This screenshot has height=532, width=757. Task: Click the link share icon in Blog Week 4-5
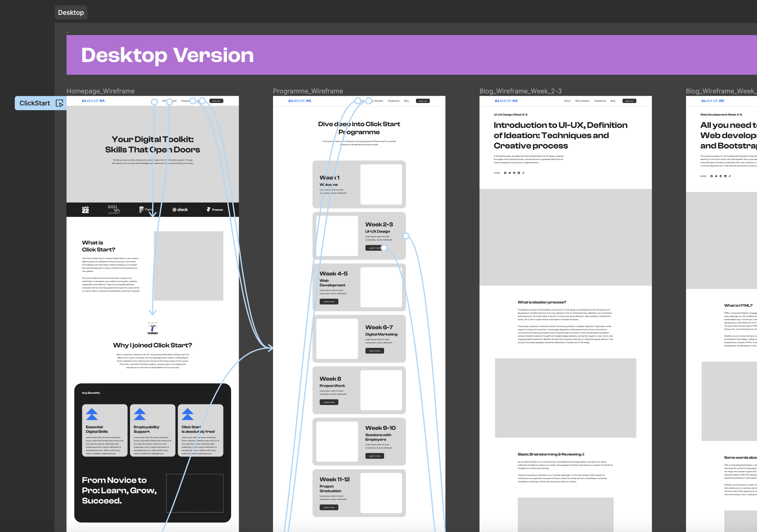[x=730, y=176]
